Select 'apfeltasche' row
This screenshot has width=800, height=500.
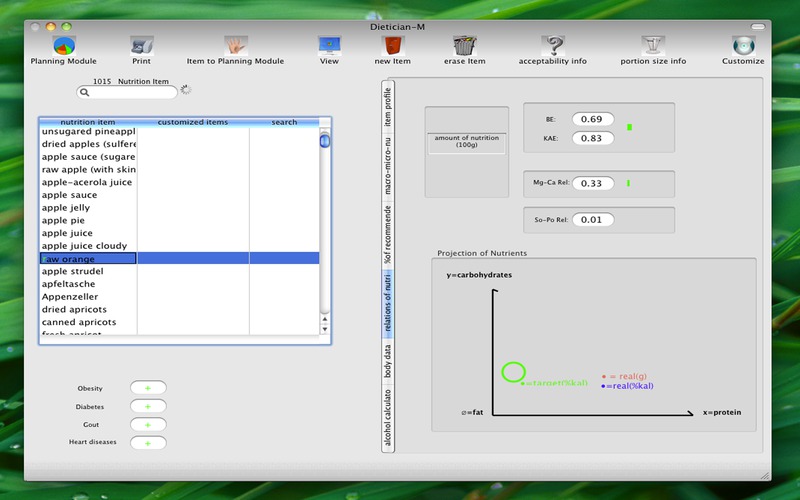pos(179,284)
